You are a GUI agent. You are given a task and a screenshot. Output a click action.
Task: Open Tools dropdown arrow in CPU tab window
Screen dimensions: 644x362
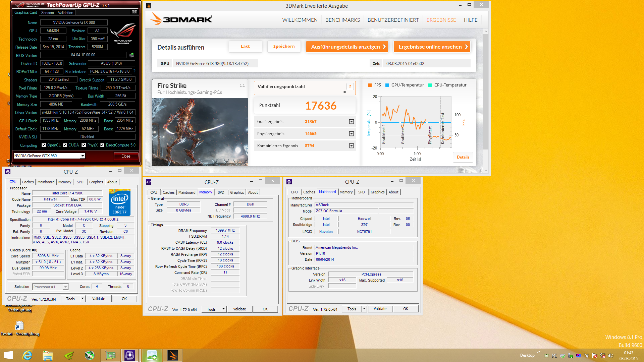click(83, 299)
